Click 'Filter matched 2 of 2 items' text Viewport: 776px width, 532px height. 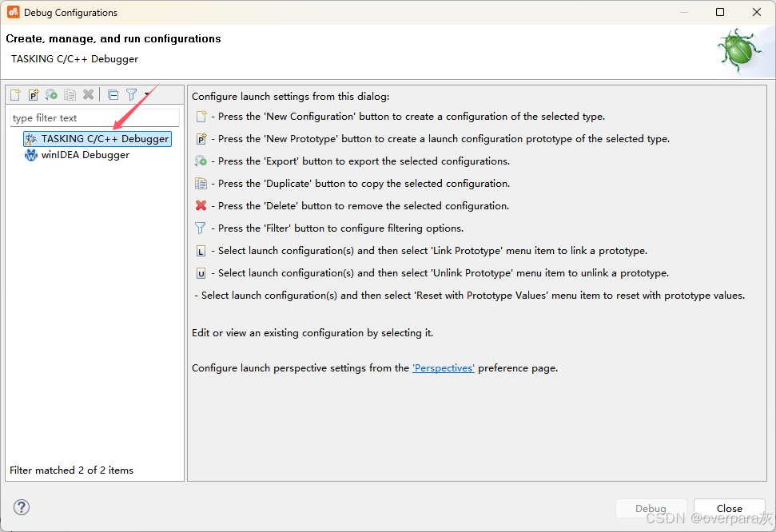tap(71, 470)
